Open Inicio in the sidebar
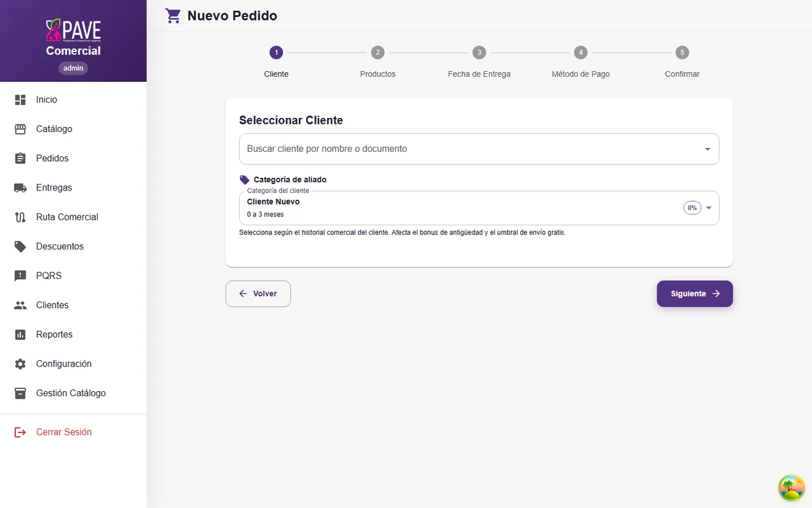The width and height of the screenshot is (812, 508). click(73, 100)
